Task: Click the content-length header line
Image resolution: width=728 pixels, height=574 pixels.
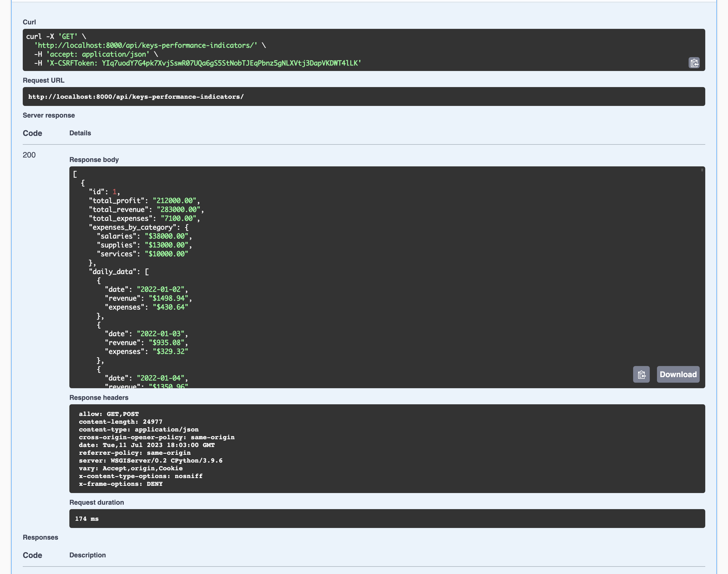Action: [120, 422]
